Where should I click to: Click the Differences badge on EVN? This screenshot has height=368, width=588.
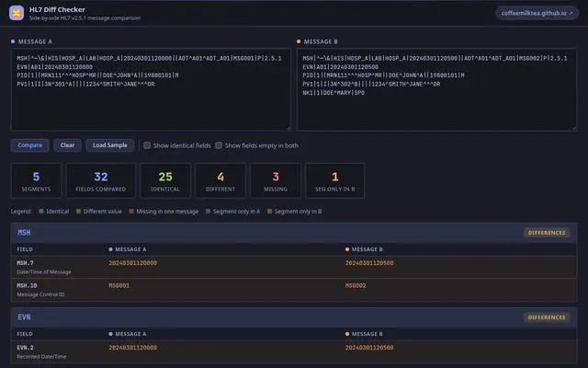pos(547,317)
